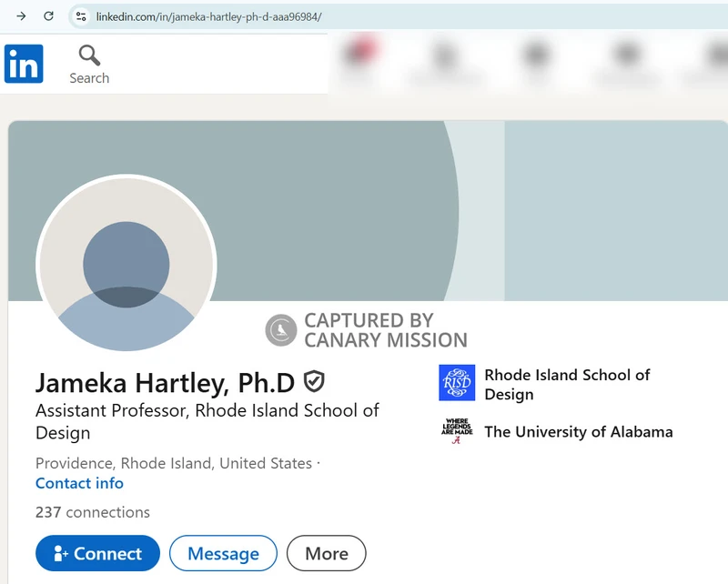Image resolution: width=728 pixels, height=584 pixels.
Task: Open the Search magnifier icon
Action: (89, 55)
